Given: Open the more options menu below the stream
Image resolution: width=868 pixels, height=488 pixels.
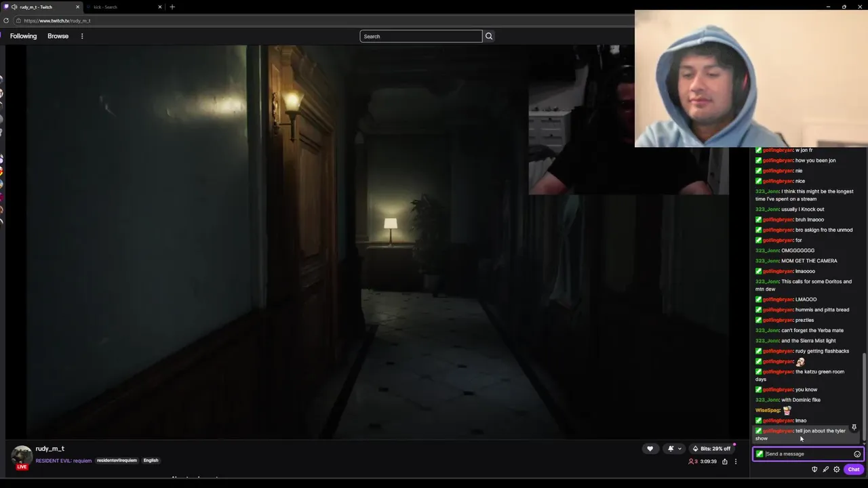Looking at the screenshot, I should [x=736, y=462].
